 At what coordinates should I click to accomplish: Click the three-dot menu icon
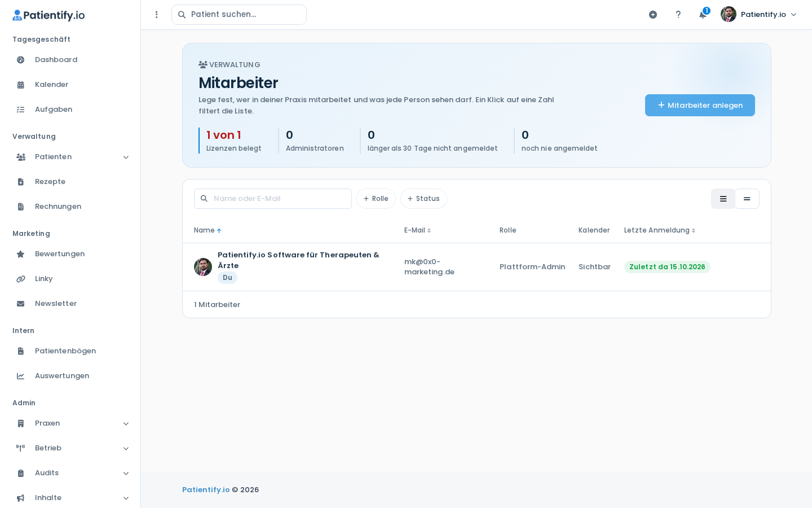(x=157, y=15)
